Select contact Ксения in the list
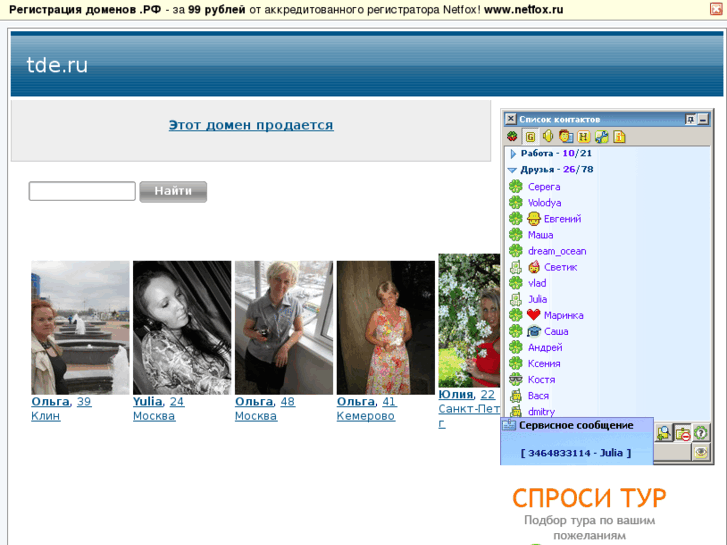 click(544, 364)
